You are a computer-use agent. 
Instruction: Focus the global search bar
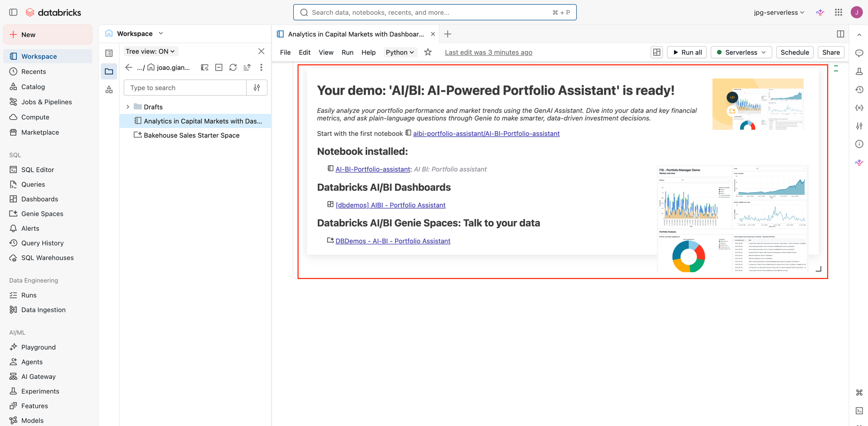pos(435,12)
